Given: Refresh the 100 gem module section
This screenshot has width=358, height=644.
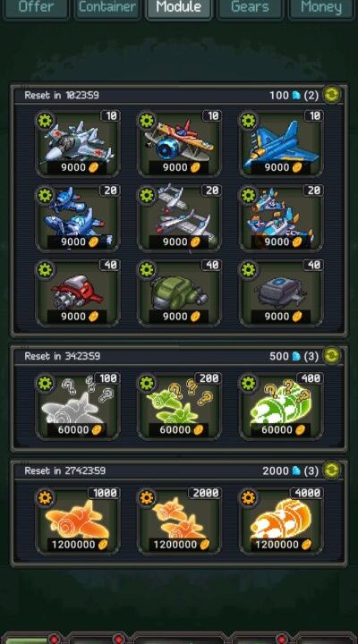Looking at the screenshot, I should 331,95.
